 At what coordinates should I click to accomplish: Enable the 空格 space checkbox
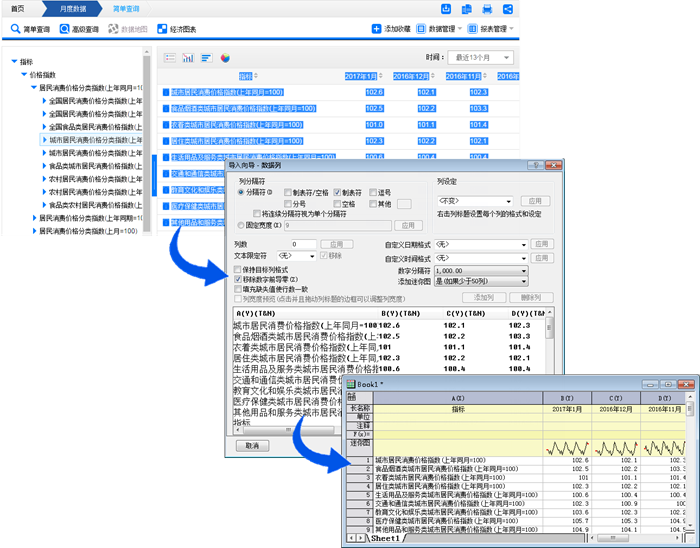[x=337, y=204]
